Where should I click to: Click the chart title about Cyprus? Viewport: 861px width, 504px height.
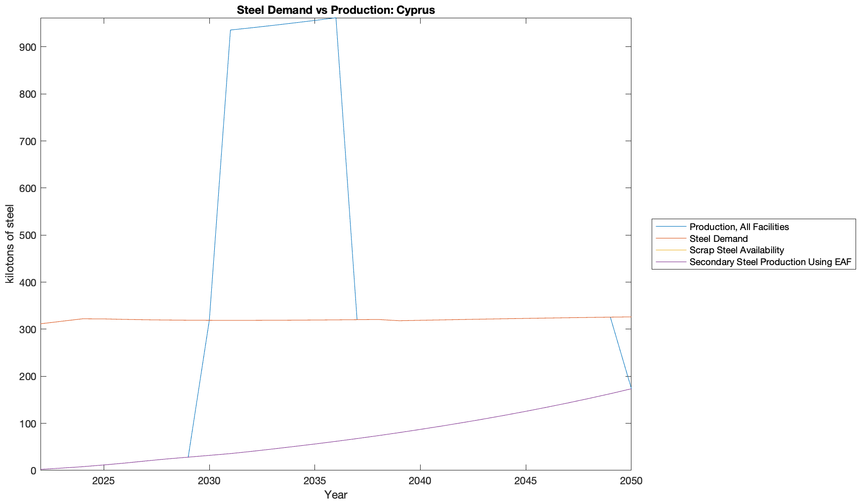coord(336,10)
